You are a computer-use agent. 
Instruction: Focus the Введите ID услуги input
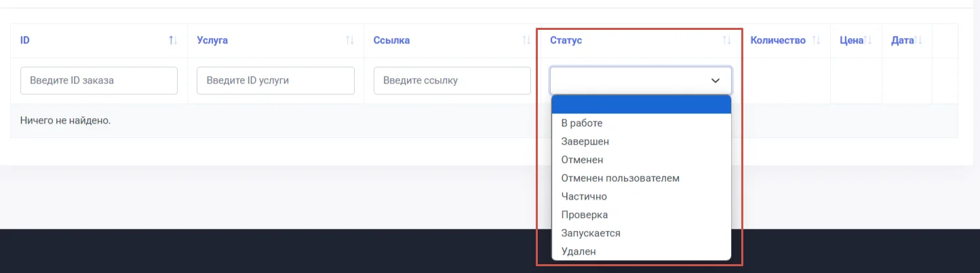pyautogui.click(x=275, y=80)
